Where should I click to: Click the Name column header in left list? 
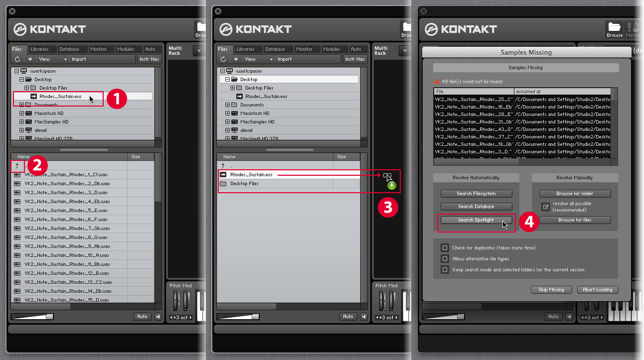click(x=69, y=157)
